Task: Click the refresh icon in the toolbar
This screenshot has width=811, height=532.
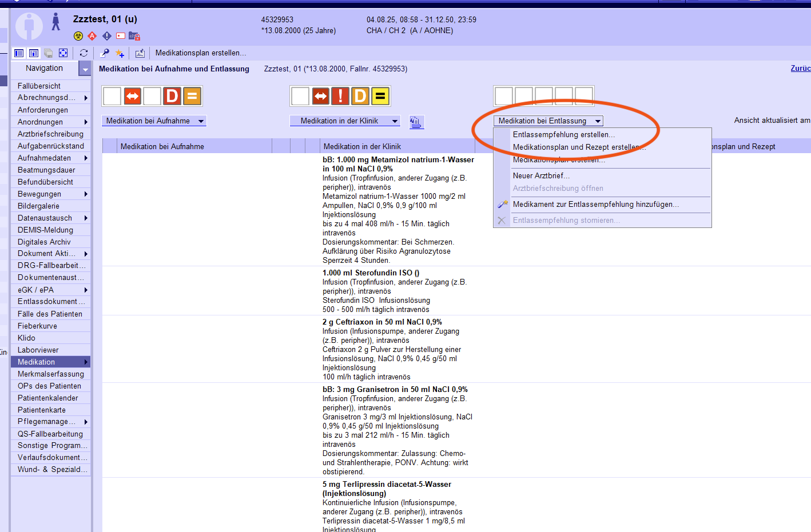Action: pos(84,53)
